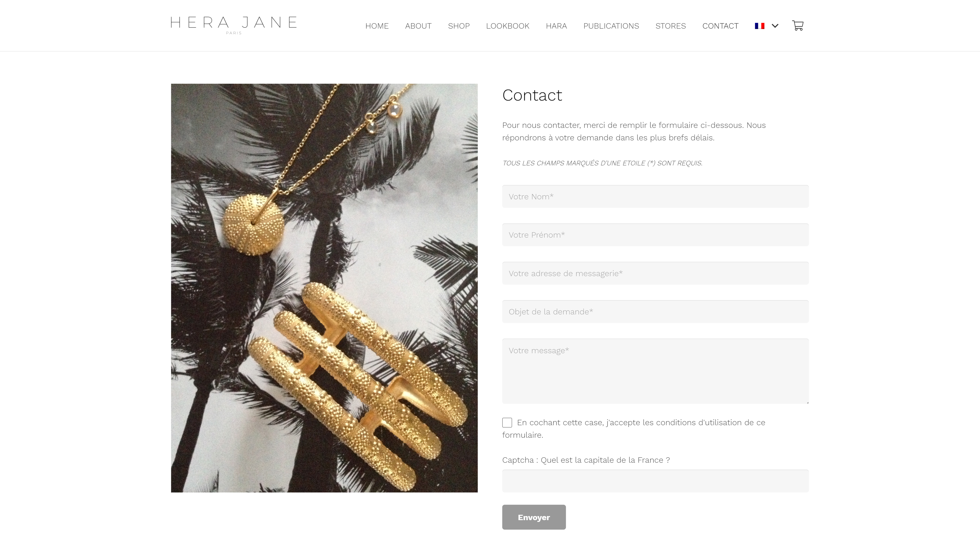
Task: Open the HARA menu entry
Action: point(556,26)
